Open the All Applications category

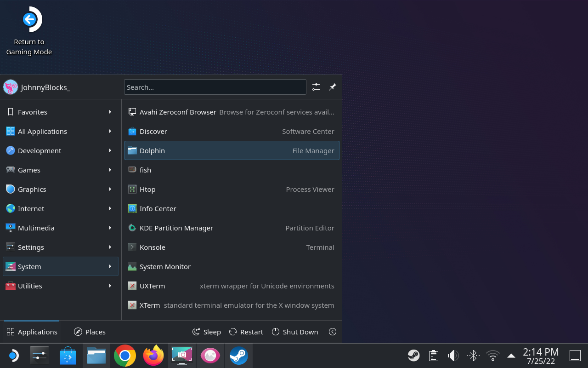coord(61,131)
